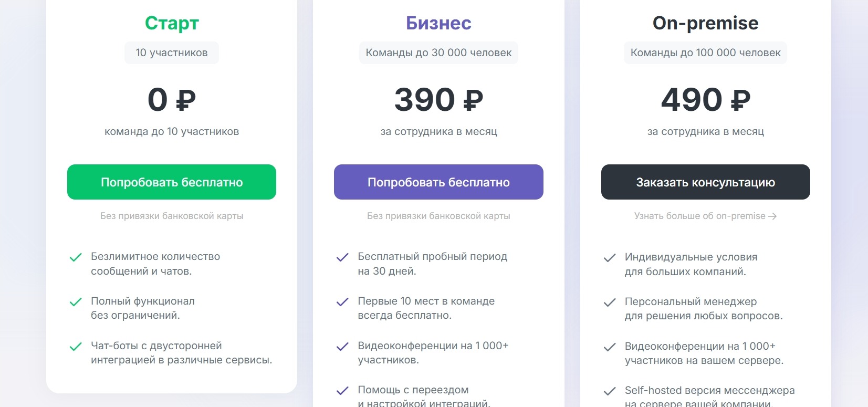Click checkmark beside Индивидуальные условия
The height and width of the screenshot is (407, 868).
[x=610, y=258]
